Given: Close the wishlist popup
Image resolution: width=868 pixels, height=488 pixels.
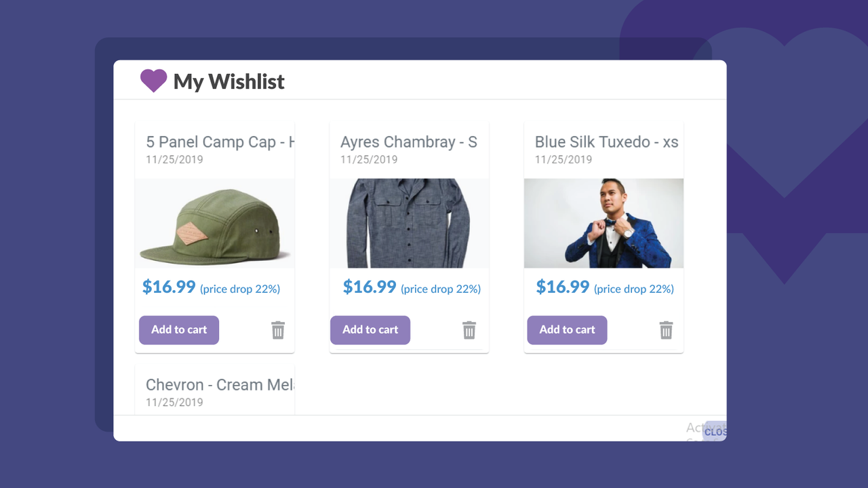Looking at the screenshot, I should click(x=715, y=432).
